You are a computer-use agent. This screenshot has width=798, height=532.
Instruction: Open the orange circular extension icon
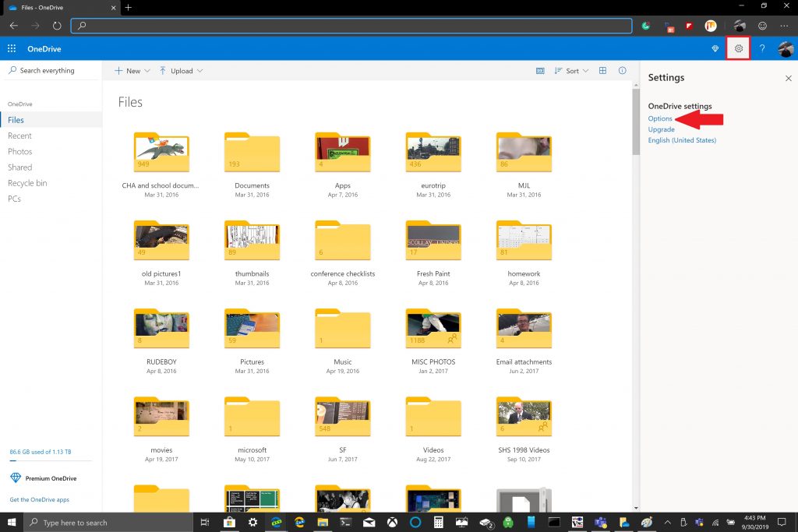[x=711, y=26]
